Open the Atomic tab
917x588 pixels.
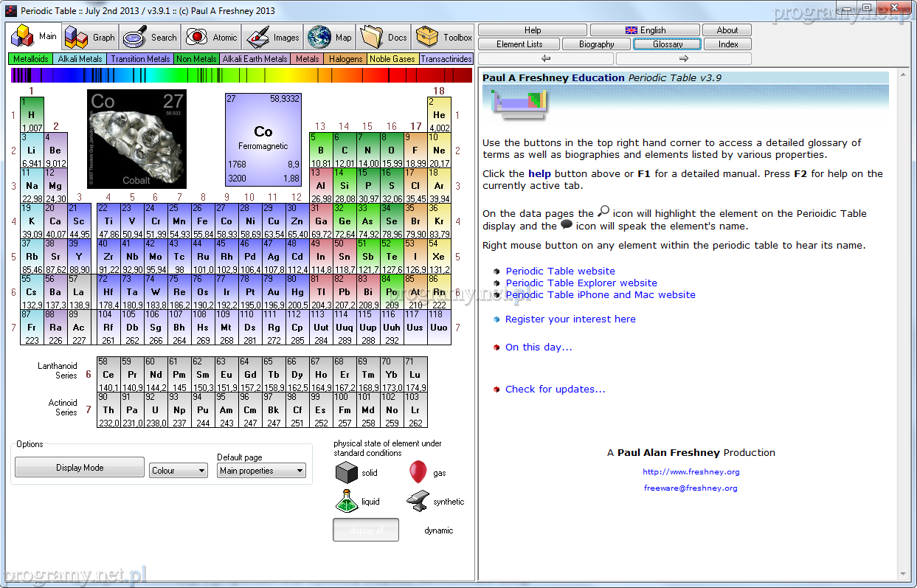pyautogui.click(x=212, y=37)
